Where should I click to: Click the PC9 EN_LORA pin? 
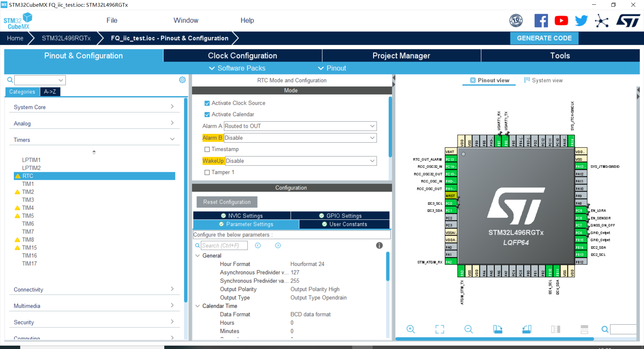tap(581, 211)
